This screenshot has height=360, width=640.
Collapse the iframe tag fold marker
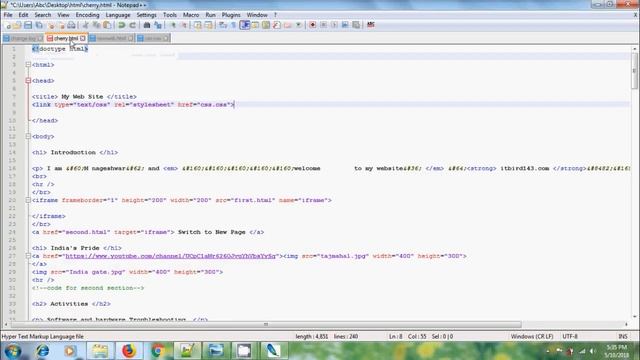click(28, 200)
